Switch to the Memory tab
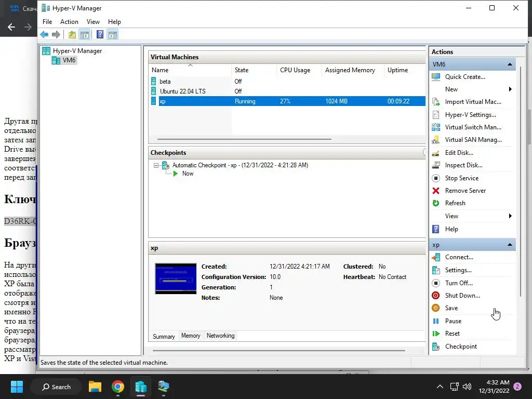Viewport: 532px width, 399px height. coord(191,336)
